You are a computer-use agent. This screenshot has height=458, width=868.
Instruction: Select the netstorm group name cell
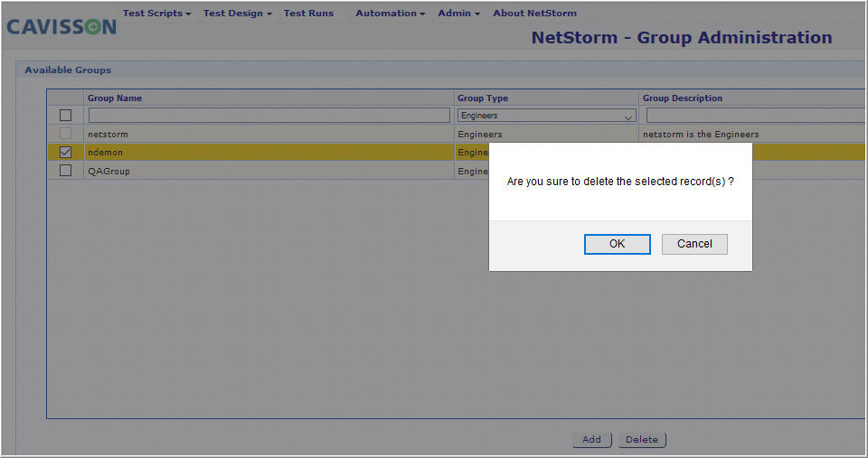[269, 134]
